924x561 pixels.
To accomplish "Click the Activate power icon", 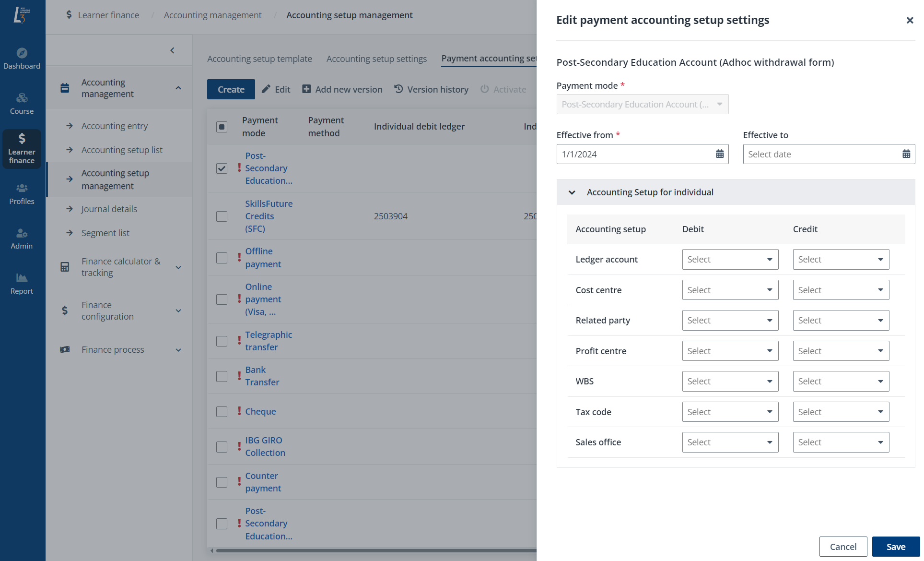I will [x=485, y=89].
